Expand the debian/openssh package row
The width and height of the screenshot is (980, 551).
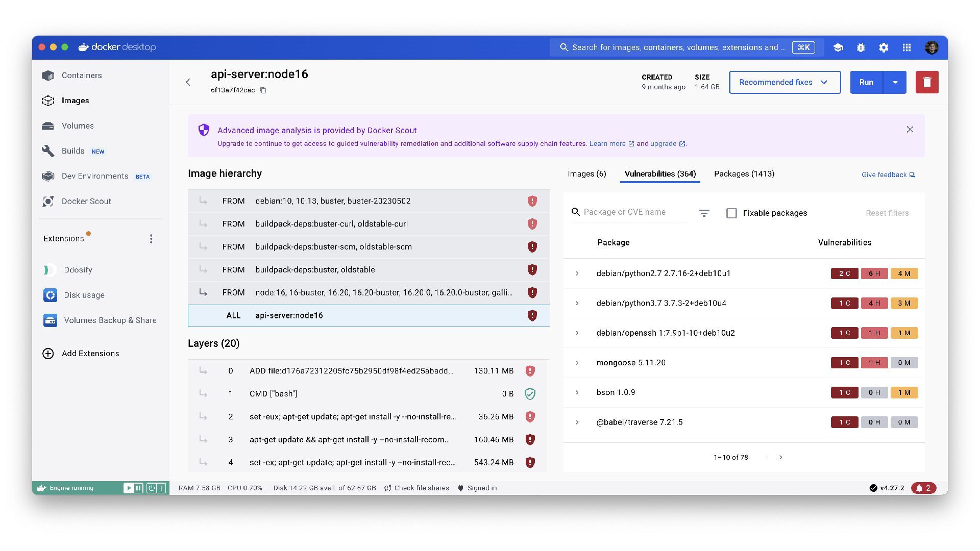(x=577, y=333)
